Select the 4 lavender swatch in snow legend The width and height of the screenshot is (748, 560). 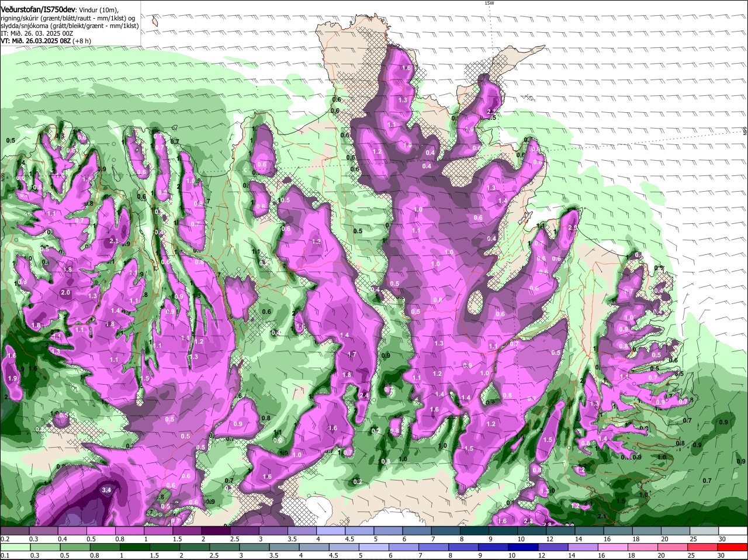point(330,530)
